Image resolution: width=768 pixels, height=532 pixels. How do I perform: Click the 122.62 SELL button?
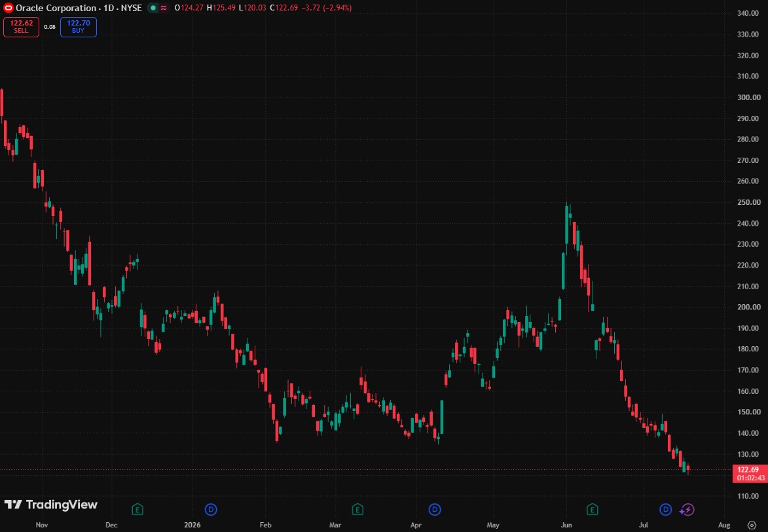point(21,27)
